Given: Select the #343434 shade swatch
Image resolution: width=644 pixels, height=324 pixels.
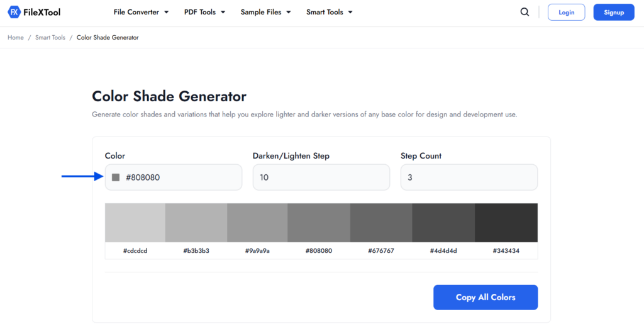Looking at the screenshot, I should point(506,223).
